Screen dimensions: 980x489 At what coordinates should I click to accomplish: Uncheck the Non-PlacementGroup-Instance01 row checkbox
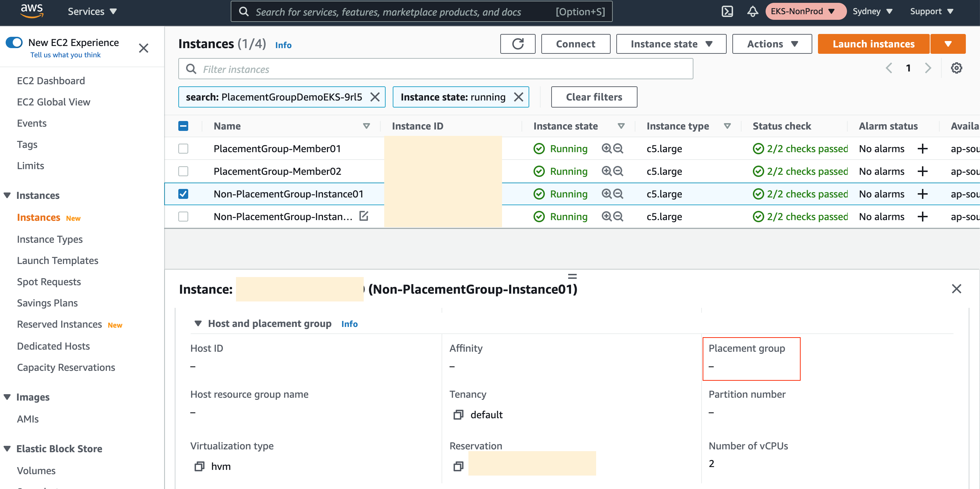183,194
